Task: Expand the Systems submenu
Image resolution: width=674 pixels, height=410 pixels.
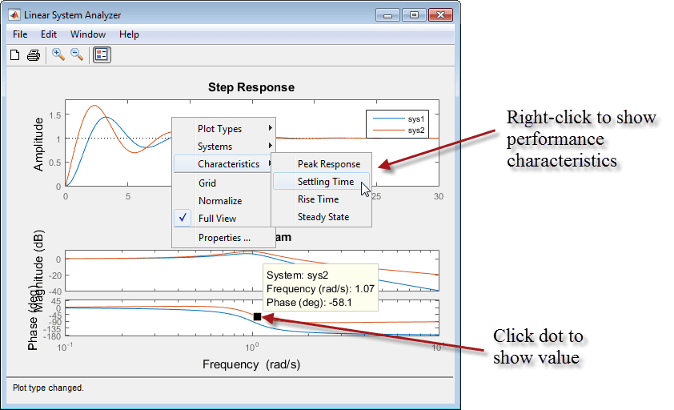Action: click(224, 146)
